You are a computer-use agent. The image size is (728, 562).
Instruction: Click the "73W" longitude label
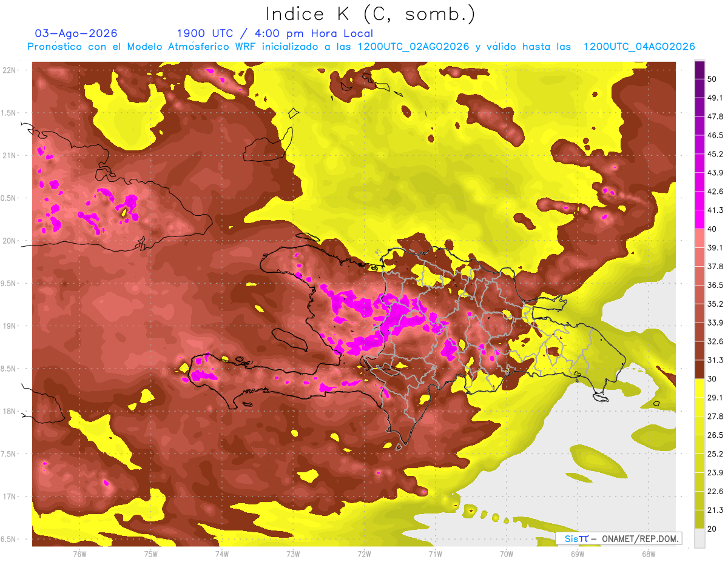click(293, 554)
